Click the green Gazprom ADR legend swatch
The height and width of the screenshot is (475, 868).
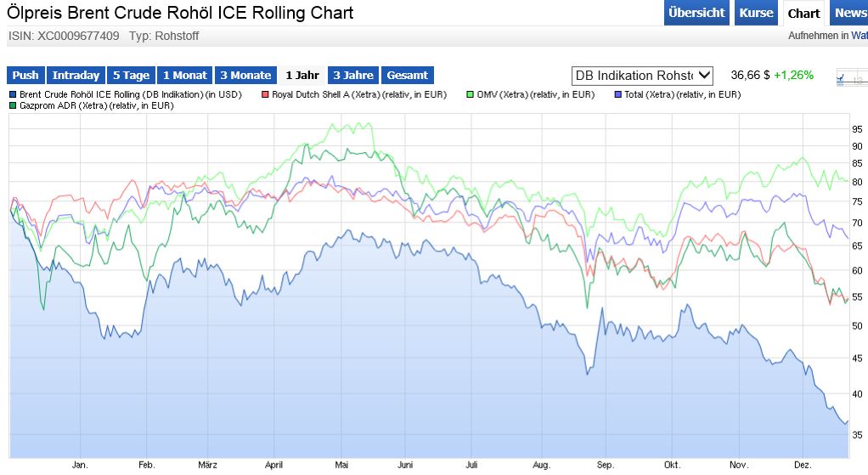(x=13, y=106)
